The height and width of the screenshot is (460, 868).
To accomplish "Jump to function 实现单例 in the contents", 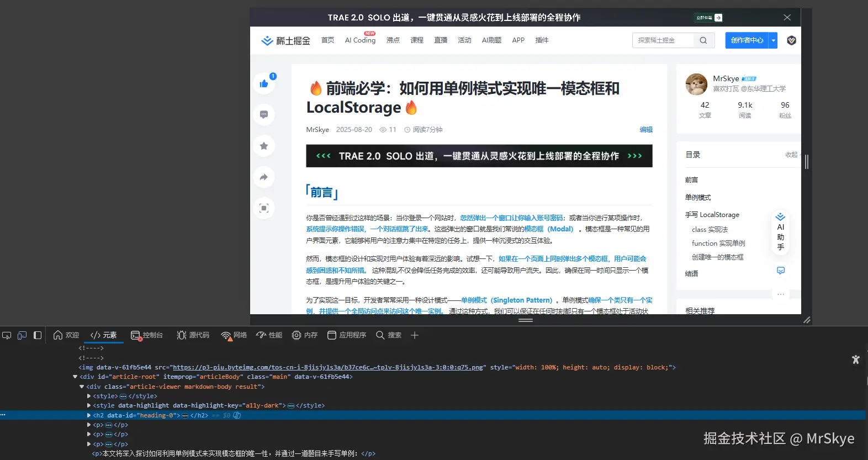I will (718, 244).
